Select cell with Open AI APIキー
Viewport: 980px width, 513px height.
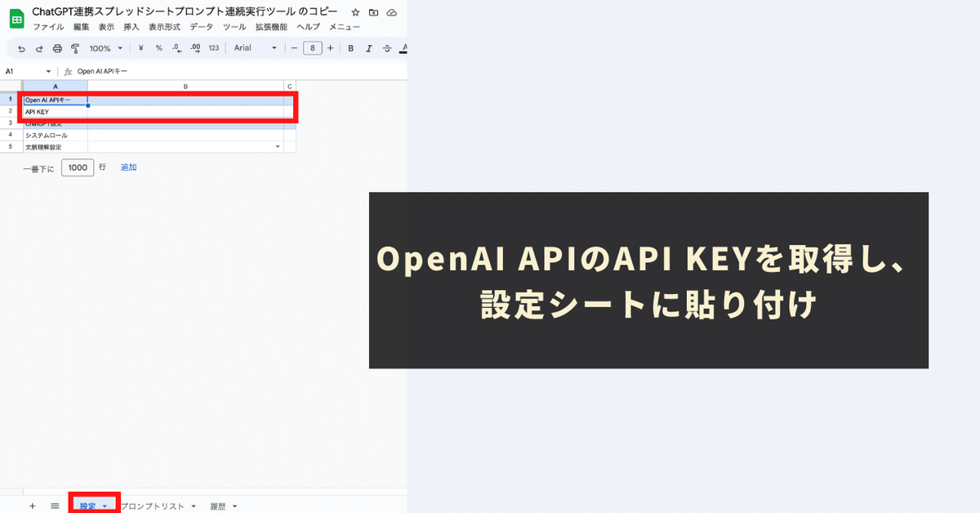[x=55, y=100]
